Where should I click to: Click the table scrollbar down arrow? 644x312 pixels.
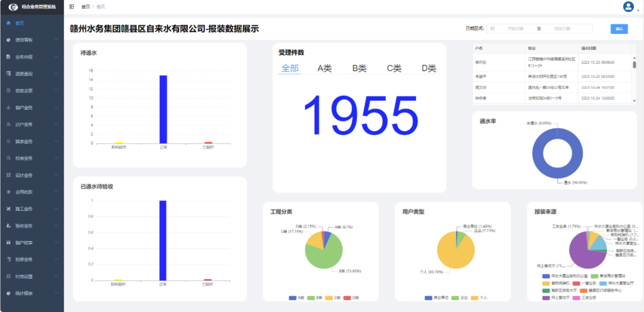[634, 101]
